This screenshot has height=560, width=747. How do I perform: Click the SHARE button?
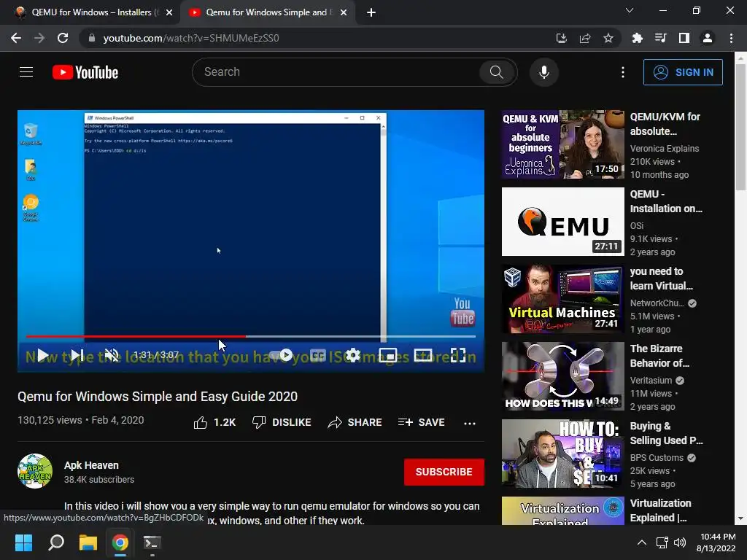355,422
